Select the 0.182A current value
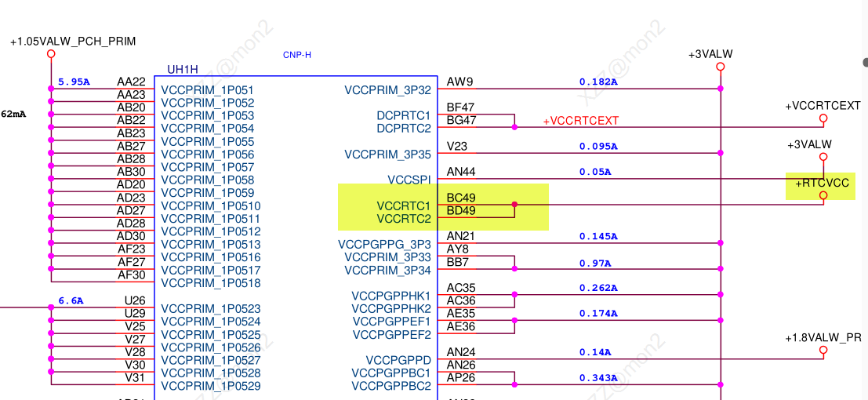 (x=598, y=82)
